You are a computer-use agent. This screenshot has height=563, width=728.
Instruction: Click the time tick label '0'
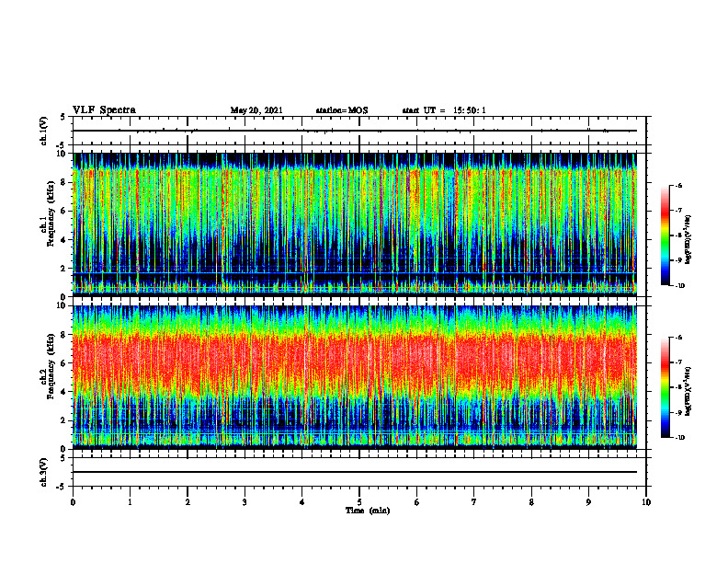tap(73, 502)
